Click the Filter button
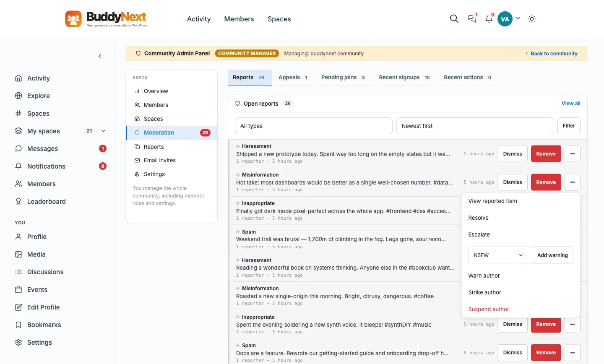 click(569, 126)
